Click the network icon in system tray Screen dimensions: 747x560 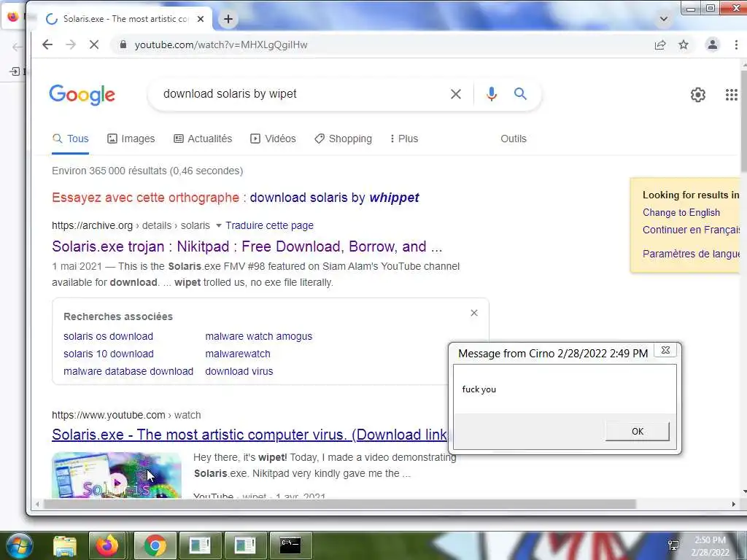coord(673,545)
